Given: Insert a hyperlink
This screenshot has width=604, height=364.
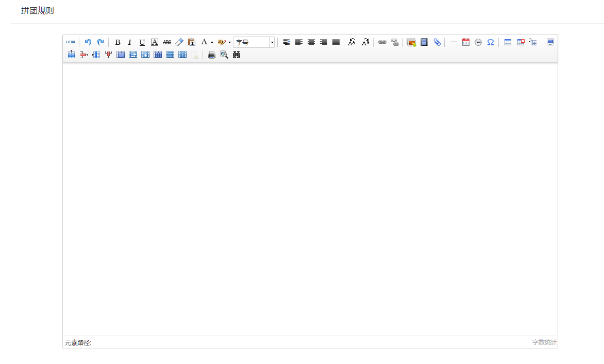Looking at the screenshot, I should (382, 42).
